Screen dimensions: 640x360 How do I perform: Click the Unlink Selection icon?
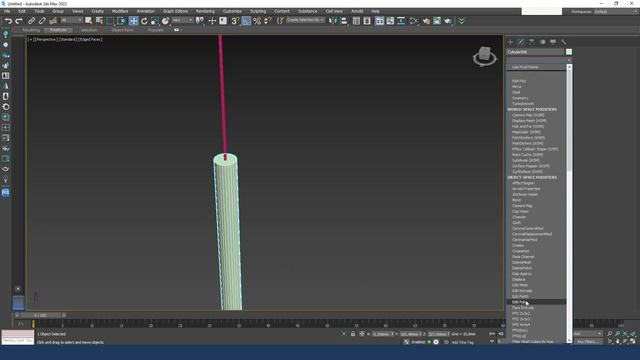click(x=42, y=21)
